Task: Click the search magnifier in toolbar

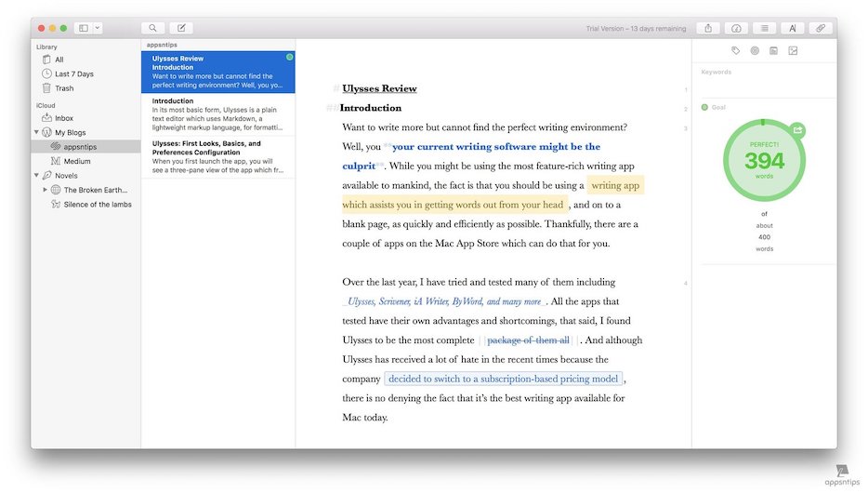Action: (153, 29)
